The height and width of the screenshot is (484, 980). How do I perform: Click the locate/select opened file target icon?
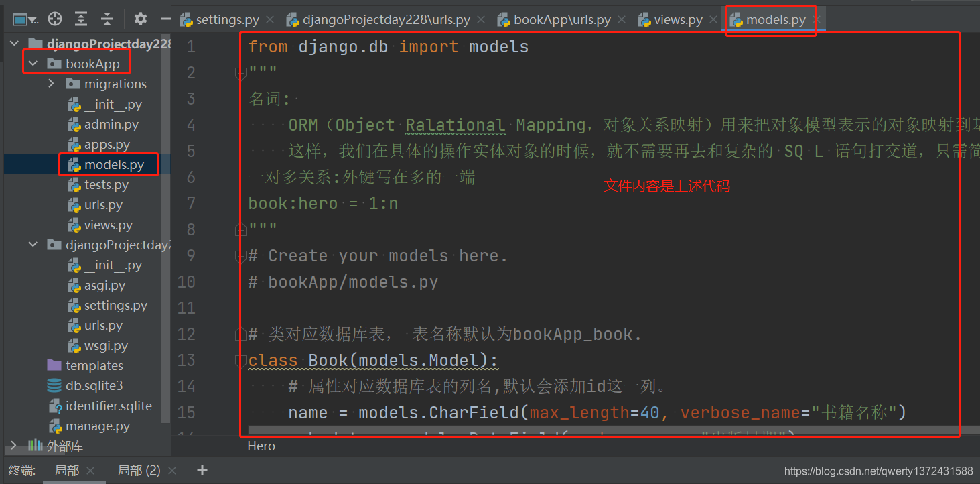pyautogui.click(x=55, y=19)
